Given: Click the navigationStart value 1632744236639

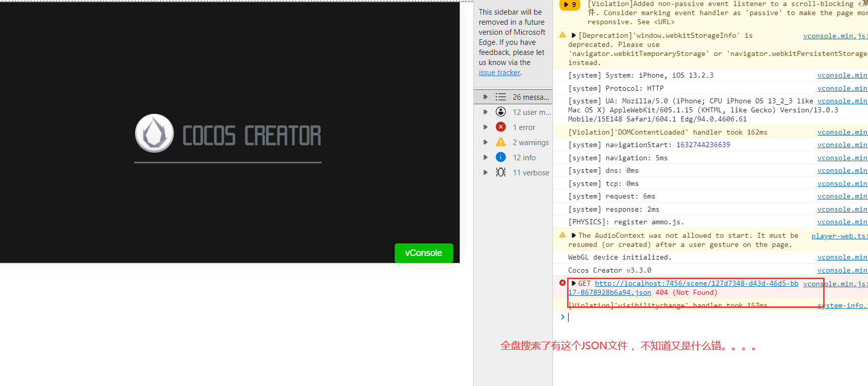Looking at the screenshot, I should click(703, 145).
